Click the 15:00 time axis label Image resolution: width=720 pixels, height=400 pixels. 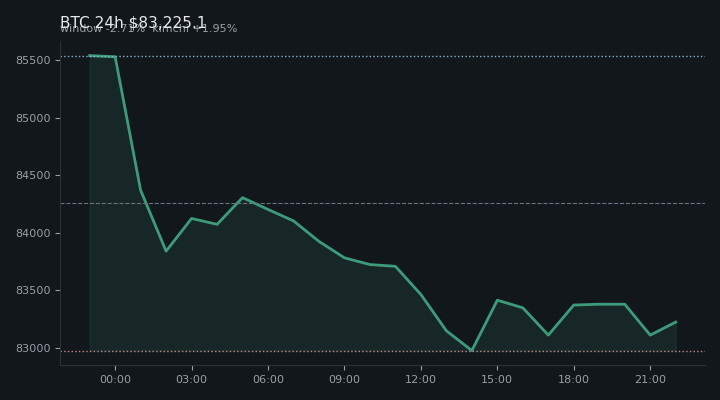coord(496,379)
